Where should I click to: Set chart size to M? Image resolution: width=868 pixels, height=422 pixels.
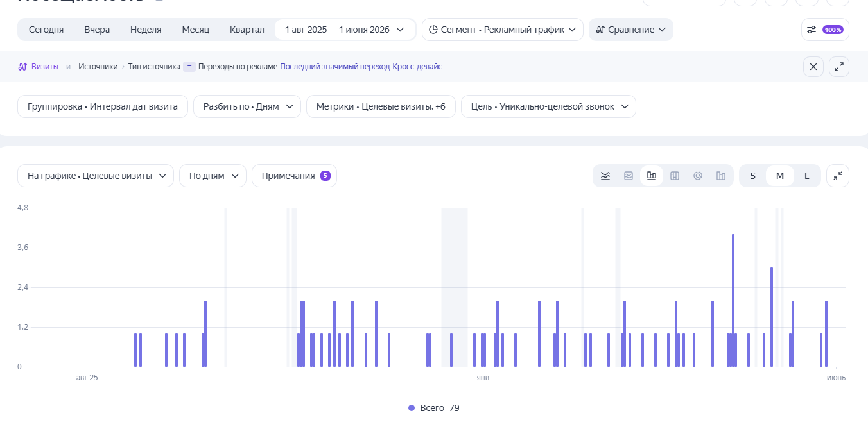[x=780, y=176]
